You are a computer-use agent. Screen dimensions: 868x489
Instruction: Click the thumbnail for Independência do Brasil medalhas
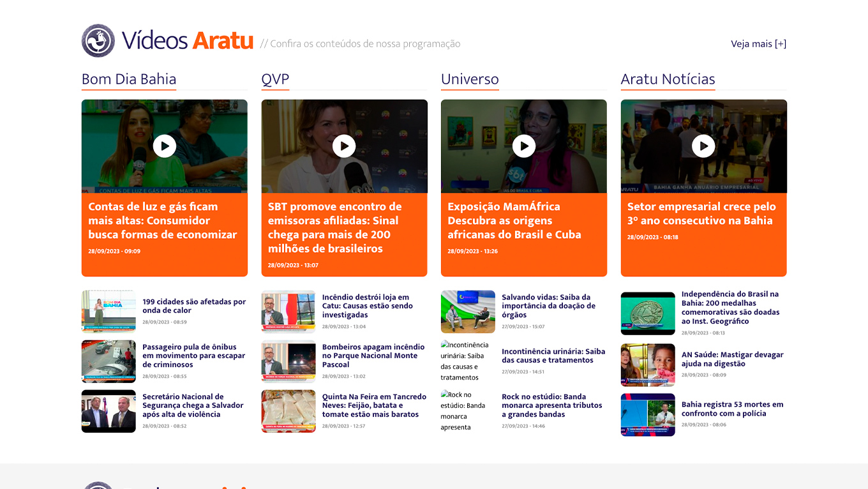(648, 313)
